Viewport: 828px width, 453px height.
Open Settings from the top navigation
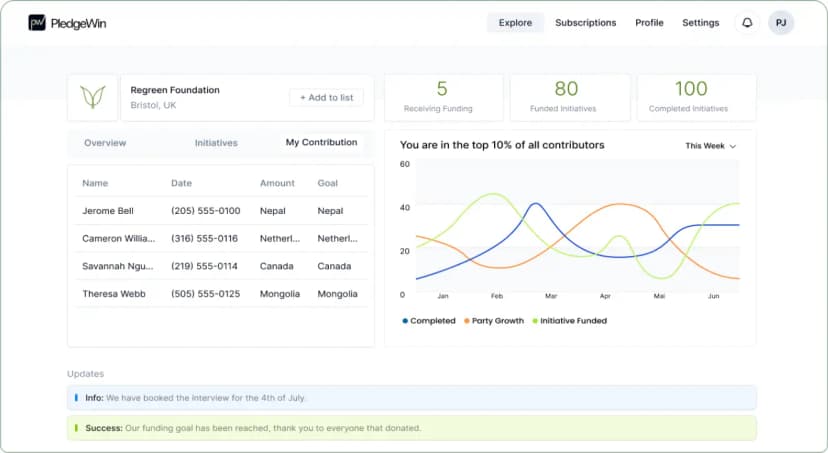pos(700,23)
